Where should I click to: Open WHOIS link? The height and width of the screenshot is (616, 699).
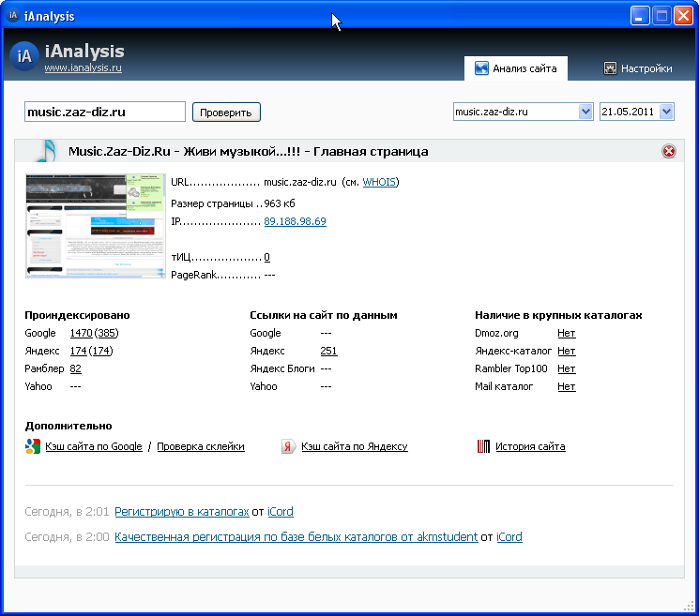379,182
